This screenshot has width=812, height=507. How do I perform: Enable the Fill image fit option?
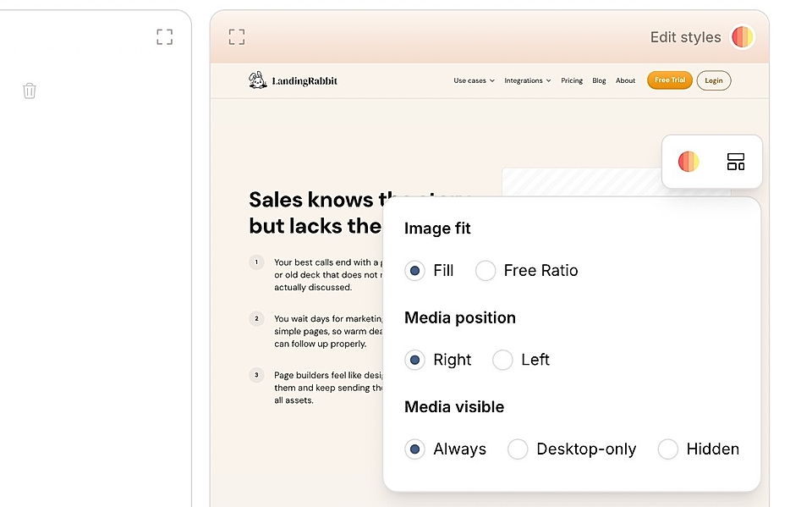pyautogui.click(x=414, y=270)
